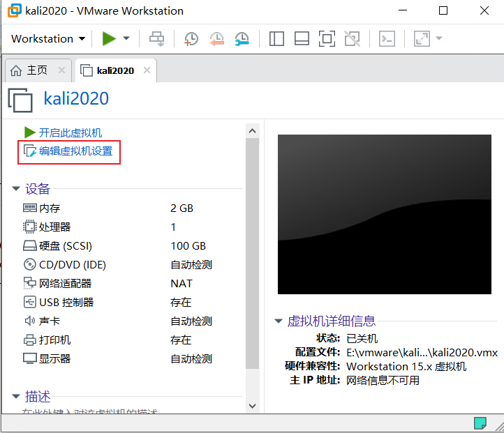The width and height of the screenshot is (504, 433).
Task: Click the black VM screen preview thumbnail
Action: point(385,214)
